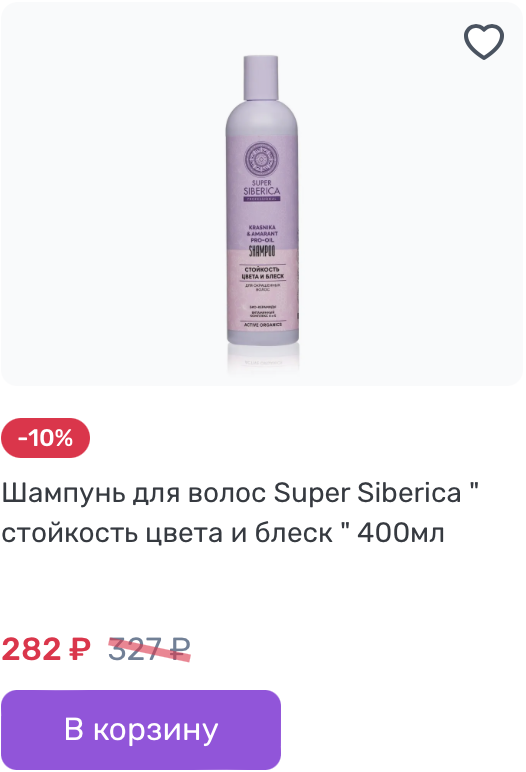
Task: Select the discounted price 282 ₽
Action: [x=46, y=649]
